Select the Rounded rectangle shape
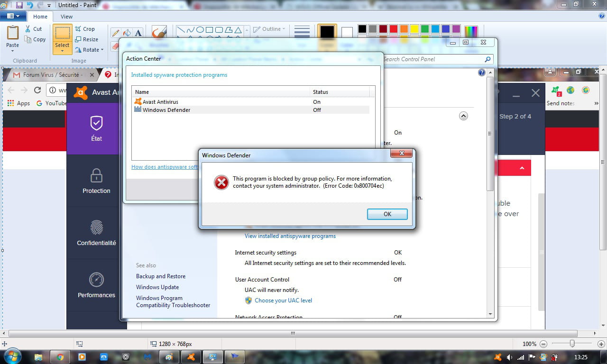 [219, 30]
